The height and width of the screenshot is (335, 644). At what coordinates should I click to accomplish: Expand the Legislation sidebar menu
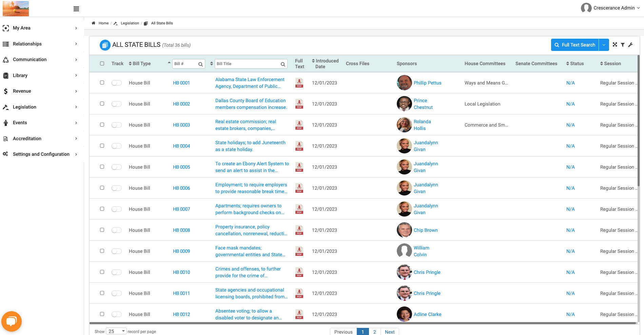pos(41,107)
